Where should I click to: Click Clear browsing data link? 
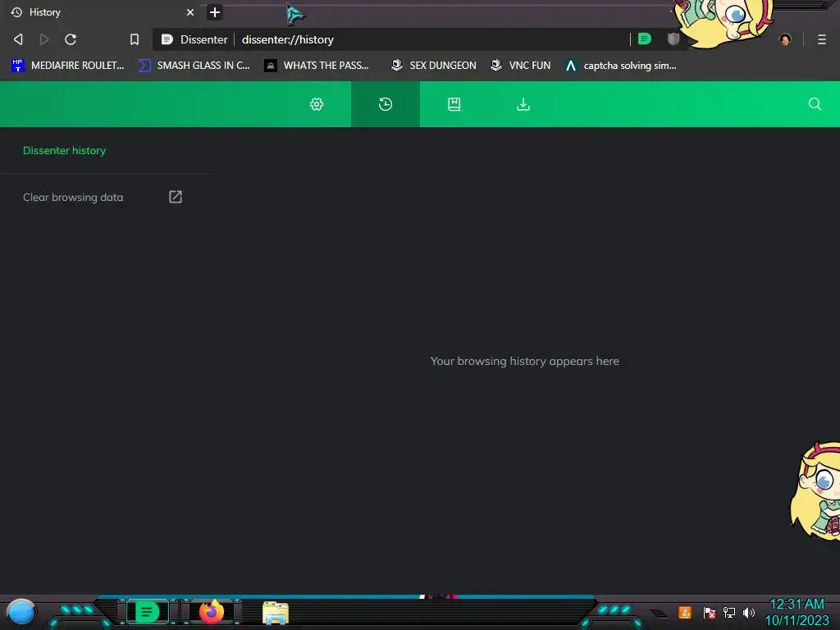(x=73, y=197)
